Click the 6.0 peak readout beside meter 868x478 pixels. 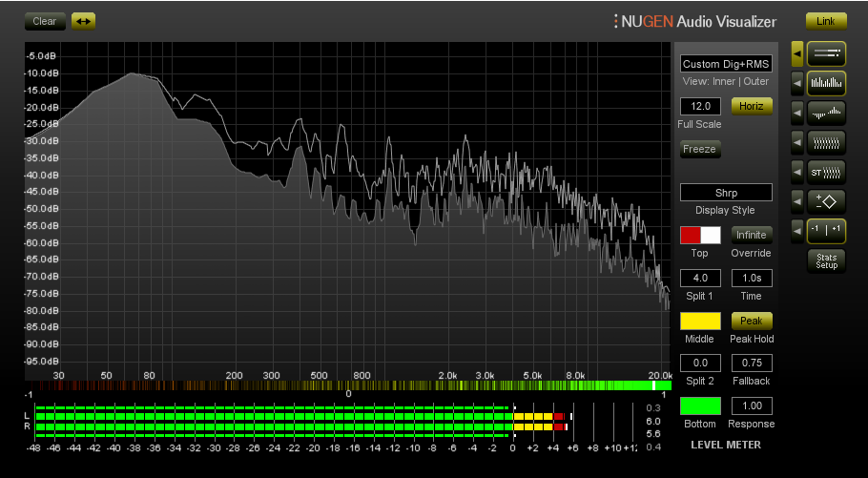(x=653, y=422)
